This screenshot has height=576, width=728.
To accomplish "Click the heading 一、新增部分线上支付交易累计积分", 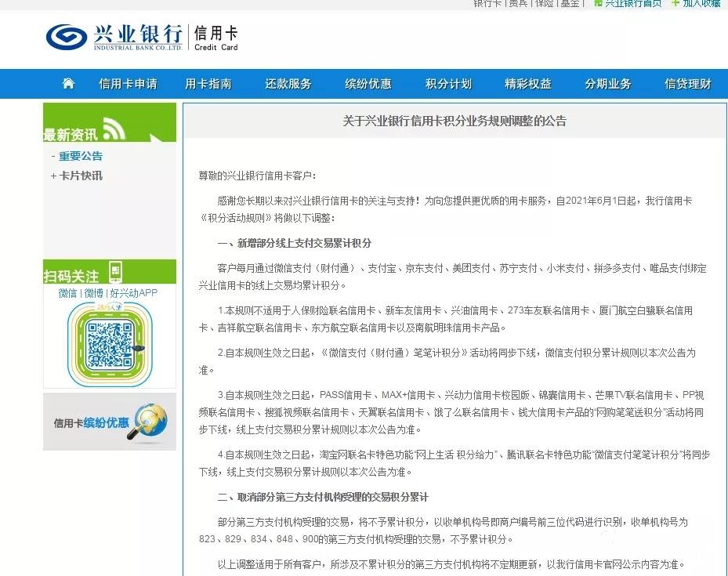I will tap(295, 243).
